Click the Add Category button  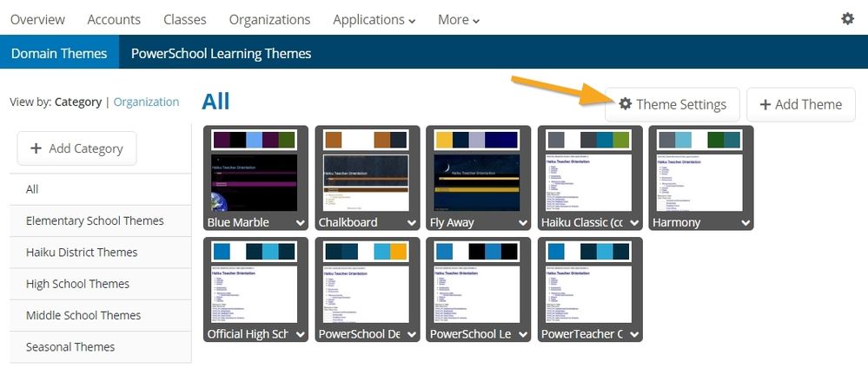pyautogui.click(x=77, y=148)
